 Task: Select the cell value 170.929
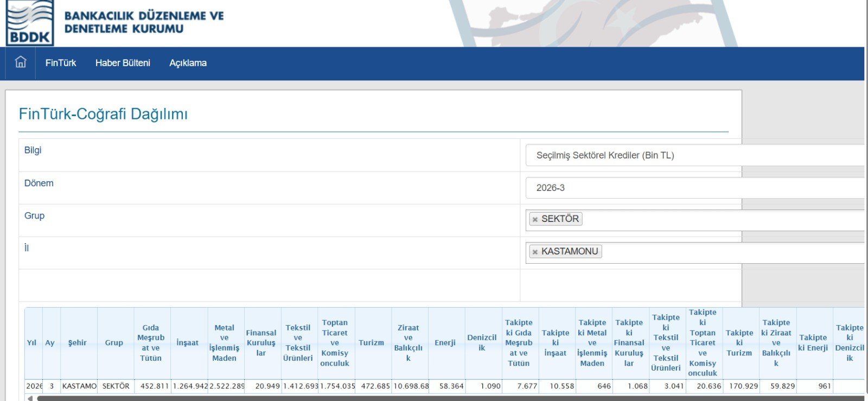[742, 386]
